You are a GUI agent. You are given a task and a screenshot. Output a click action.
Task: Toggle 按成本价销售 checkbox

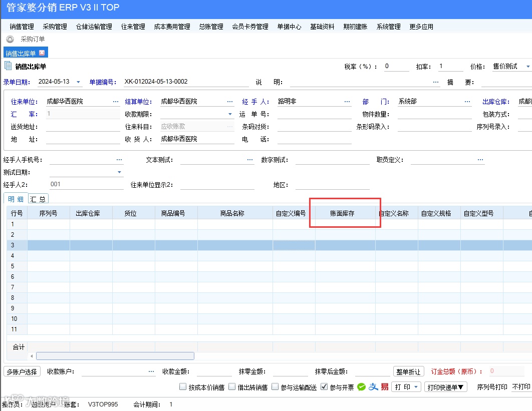click(183, 386)
